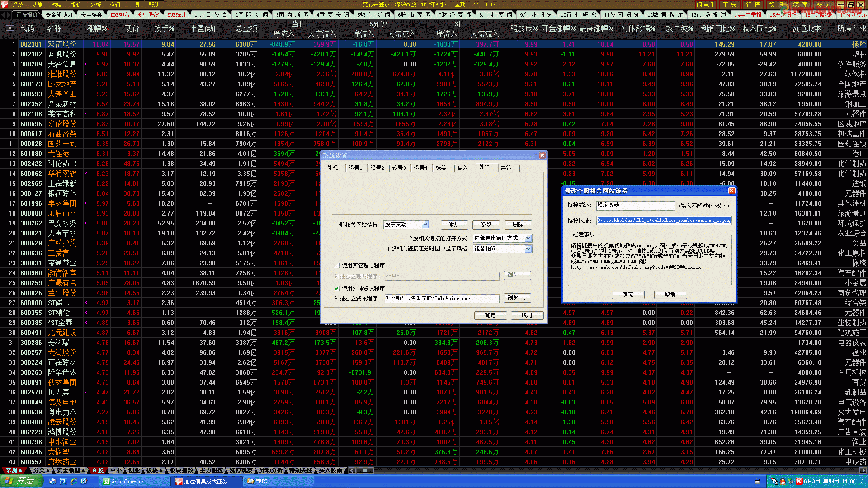
Task: Select the 双箭股份 stock row
Action: pyautogui.click(x=434, y=44)
